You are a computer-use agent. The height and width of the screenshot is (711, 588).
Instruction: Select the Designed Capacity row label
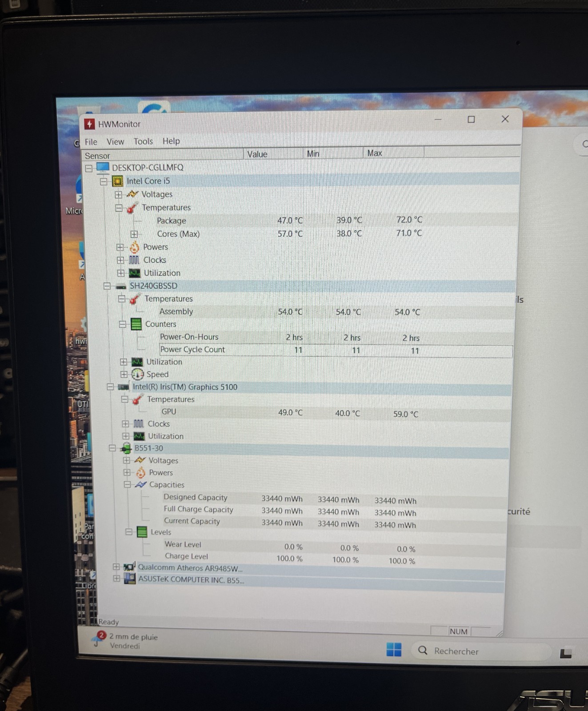(x=195, y=497)
